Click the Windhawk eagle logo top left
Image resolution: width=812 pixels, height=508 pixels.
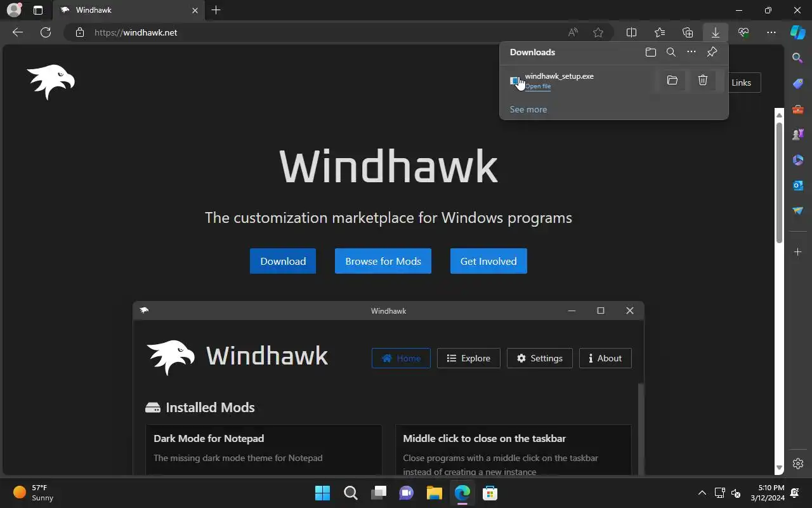51,83
